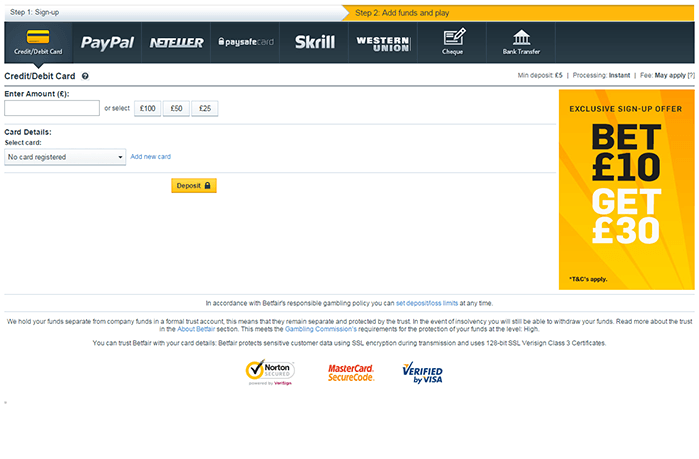Image resolution: width=699 pixels, height=459 pixels.
Task: Select the Cheque payment icon
Action: point(452,42)
